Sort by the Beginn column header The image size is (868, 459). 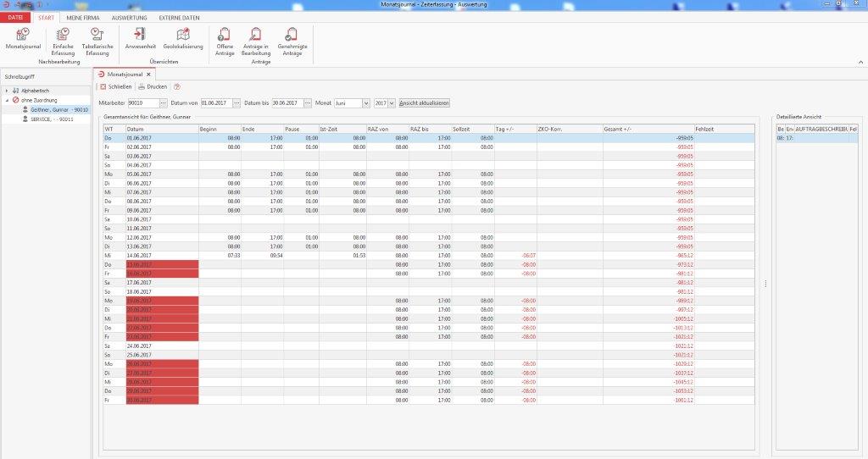[220, 129]
